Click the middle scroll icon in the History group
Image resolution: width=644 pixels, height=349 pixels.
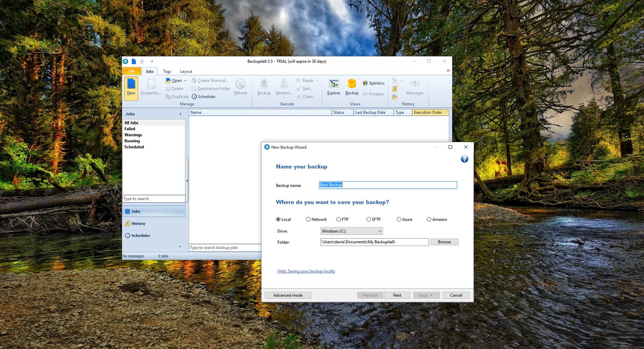click(x=395, y=89)
